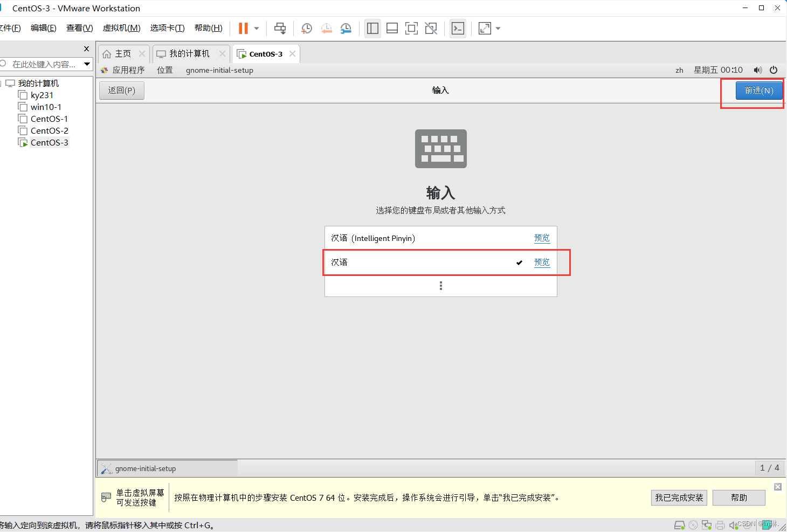Open the snapshot manager
Image resolution: width=787 pixels, height=532 pixels.
(346, 29)
